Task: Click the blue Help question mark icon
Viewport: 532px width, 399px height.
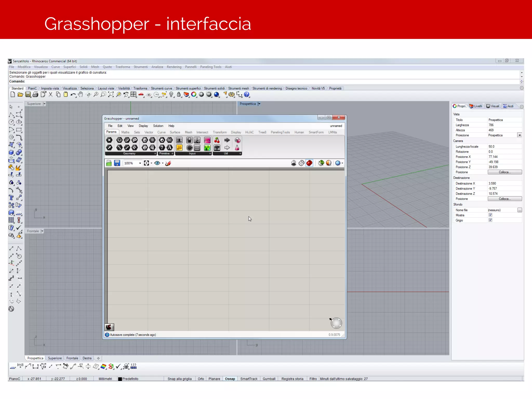Action: tap(247, 95)
